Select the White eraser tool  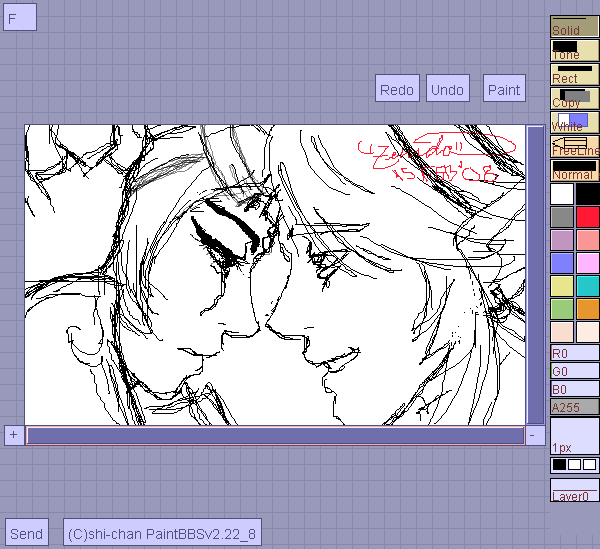(574, 122)
